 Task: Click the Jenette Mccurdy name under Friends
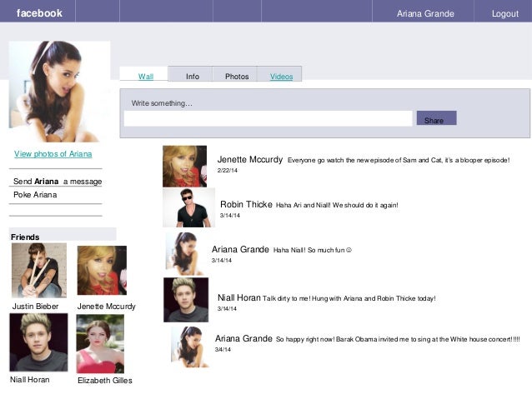pyautogui.click(x=107, y=306)
